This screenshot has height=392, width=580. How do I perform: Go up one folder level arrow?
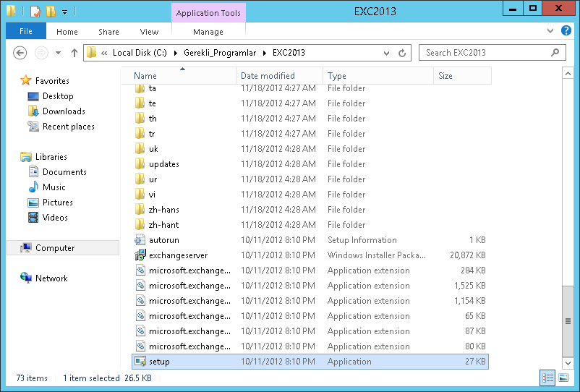(74, 53)
